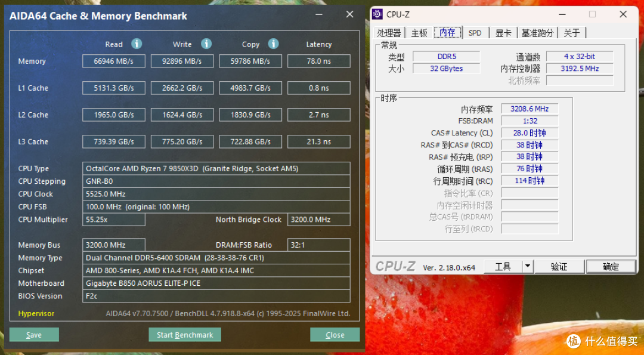This screenshot has width=644, height=355.
Task: Click the L2 Cache copy value 1830.9 GB/s
Action: click(x=250, y=115)
